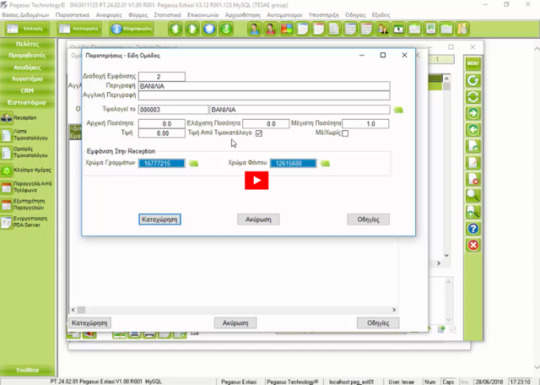Pick color next to Χρώμα Γραμμάτων

point(194,163)
